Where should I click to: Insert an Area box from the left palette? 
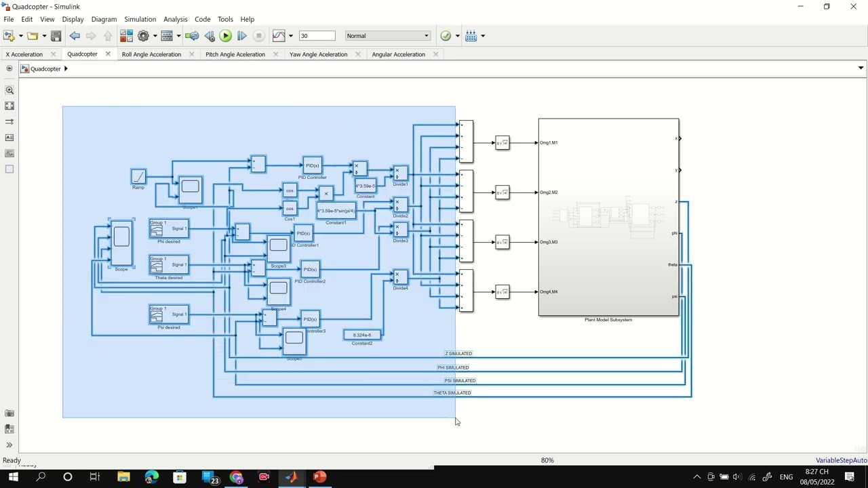(x=9, y=169)
